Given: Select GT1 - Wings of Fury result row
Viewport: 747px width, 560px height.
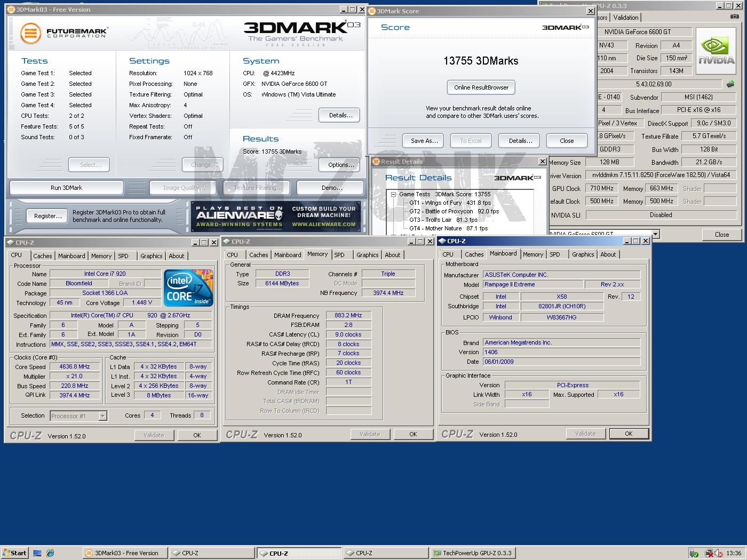Looking at the screenshot, I should point(450,203).
